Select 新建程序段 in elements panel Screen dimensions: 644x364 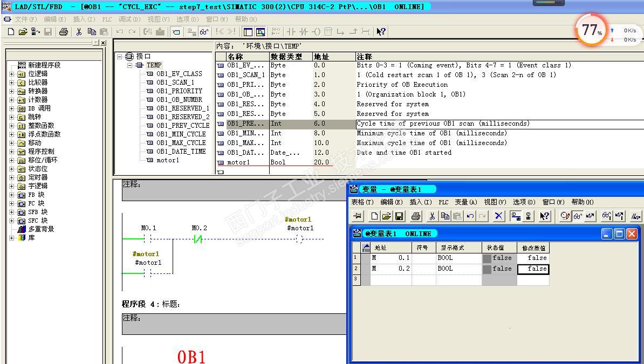click(x=44, y=65)
